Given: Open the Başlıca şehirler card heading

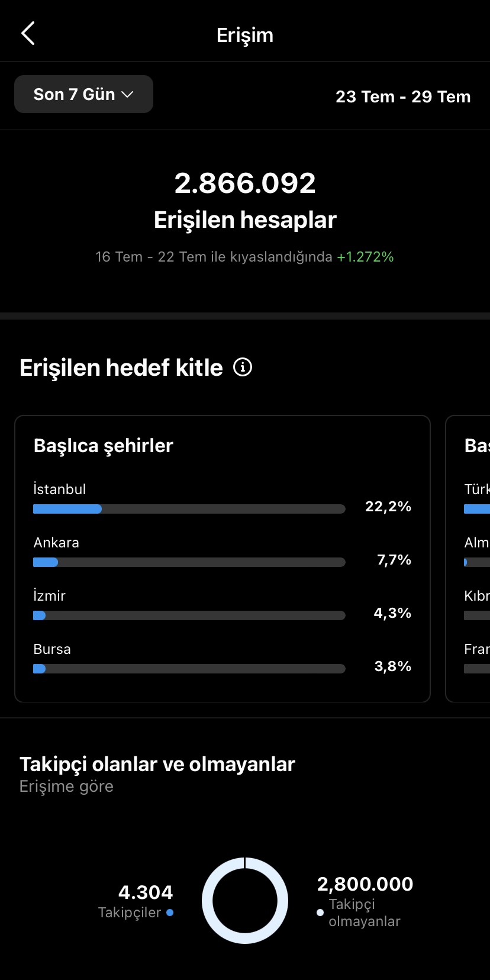Looking at the screenshot, I should [x=104, y=446].
